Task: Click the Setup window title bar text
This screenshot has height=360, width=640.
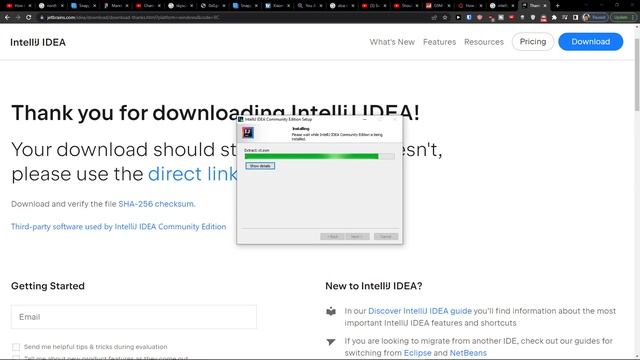Action: [278, 119]
